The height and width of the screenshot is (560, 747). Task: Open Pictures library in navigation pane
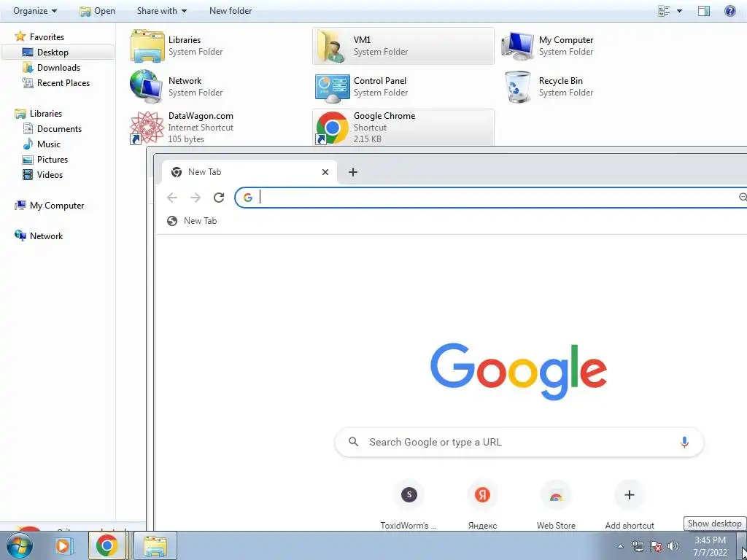pos(53,160)
